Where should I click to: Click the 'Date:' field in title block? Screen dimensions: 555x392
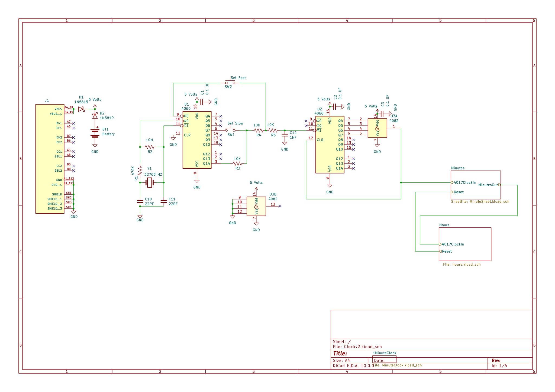(x=379, y=361)
